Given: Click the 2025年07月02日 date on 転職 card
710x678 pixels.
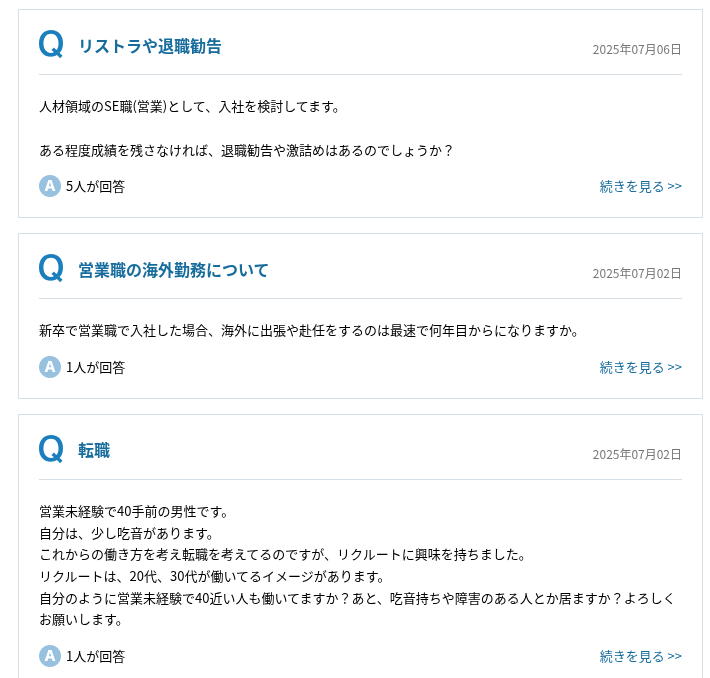Looking at the screenshot, I should 637,454.
